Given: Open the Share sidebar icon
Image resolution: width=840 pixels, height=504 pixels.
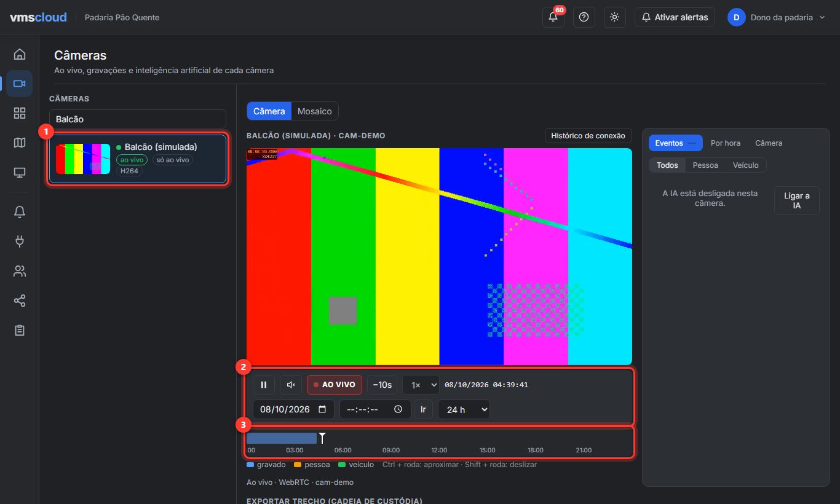Looking at the screenshot, I should point(20,301).
